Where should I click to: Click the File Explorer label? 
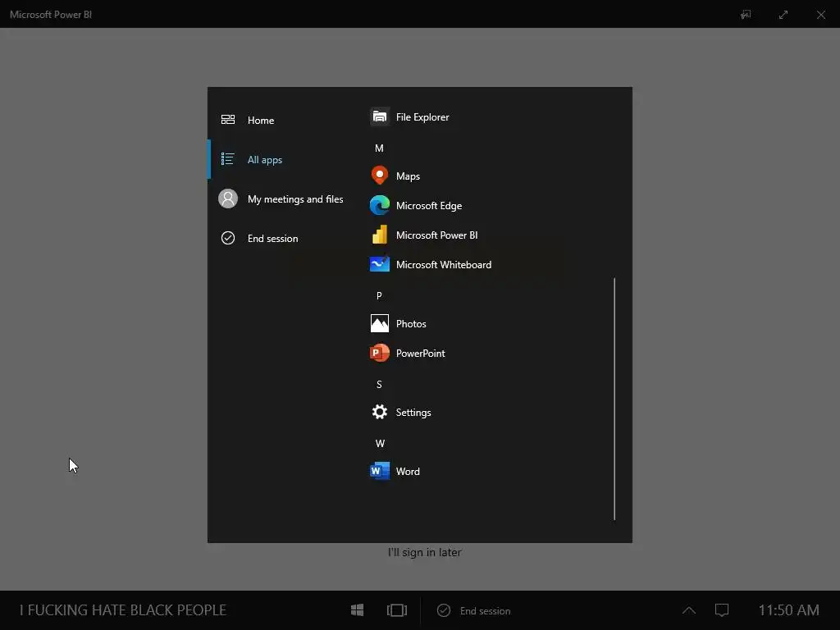click(422, 117)
